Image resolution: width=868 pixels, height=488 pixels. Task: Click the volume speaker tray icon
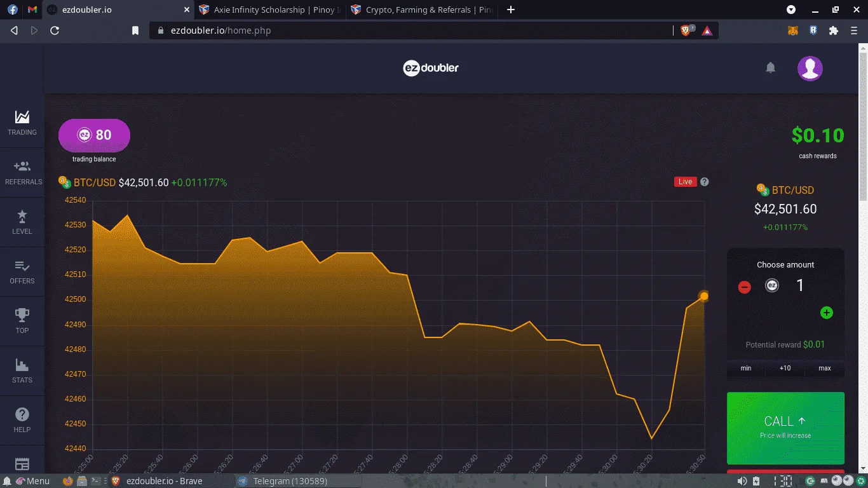click(x=741, y=481)
